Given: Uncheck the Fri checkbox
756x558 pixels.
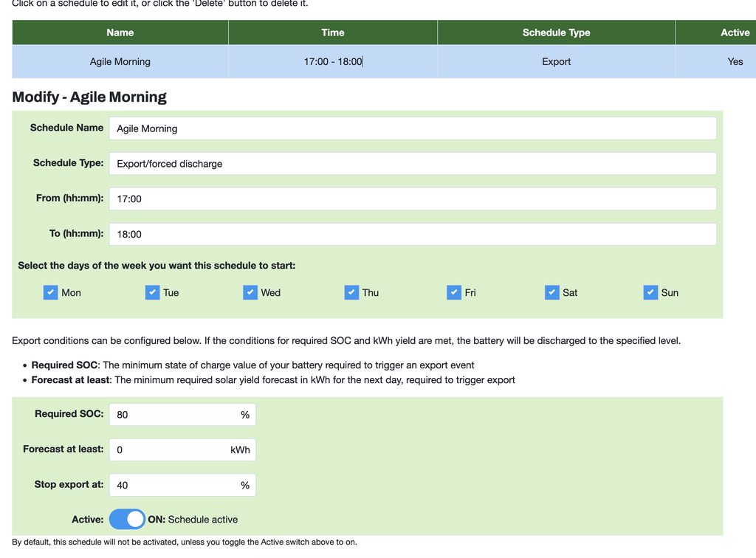Looking at the screenshot, I should (x=454, y=292).
